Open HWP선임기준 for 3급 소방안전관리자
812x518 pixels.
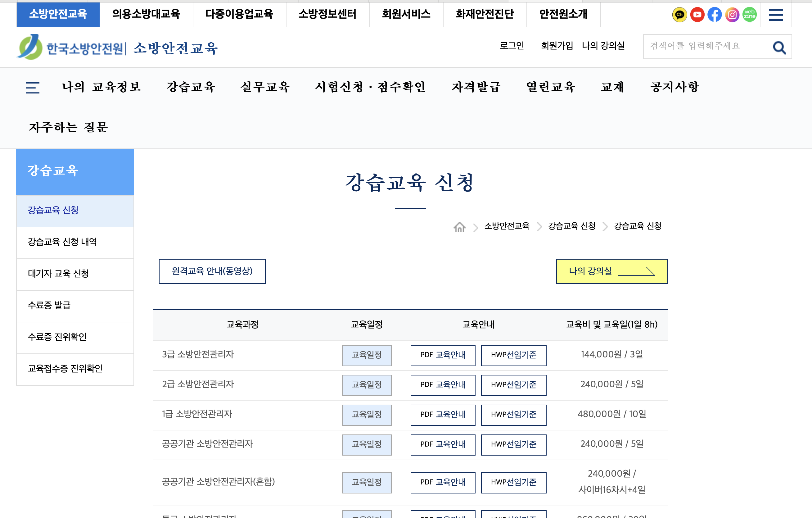(514, 355)
